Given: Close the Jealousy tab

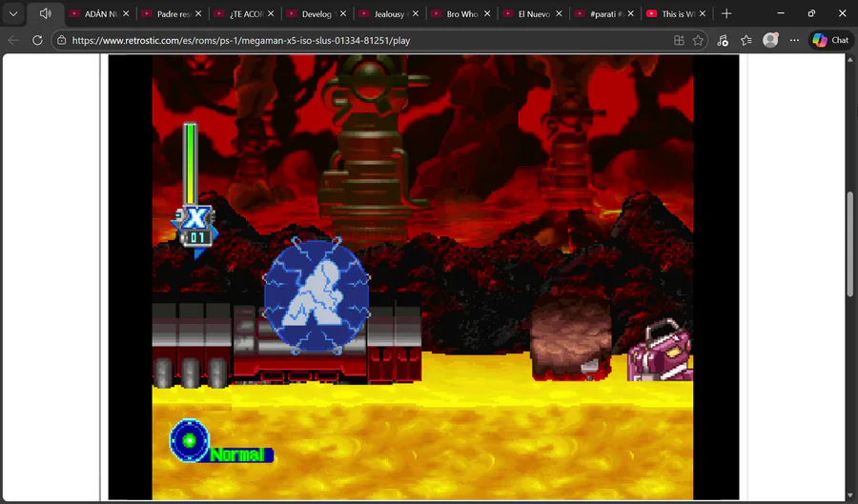Looking at the screenshot, I should point(416,13).
